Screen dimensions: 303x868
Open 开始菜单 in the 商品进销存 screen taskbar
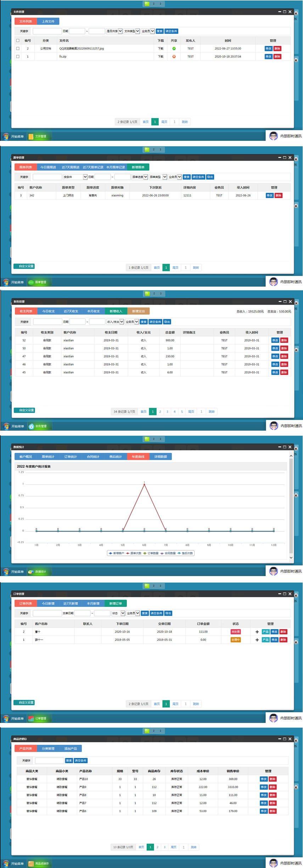(13, 864)
